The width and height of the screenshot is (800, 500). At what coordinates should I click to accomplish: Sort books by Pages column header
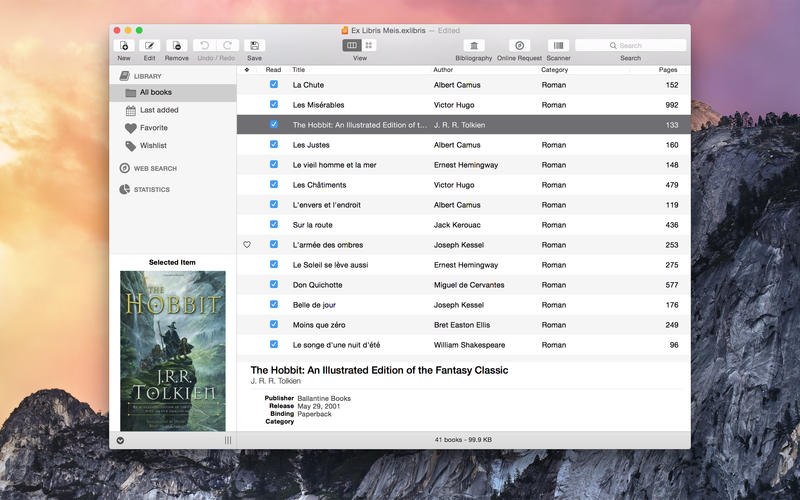click(667, 70)
